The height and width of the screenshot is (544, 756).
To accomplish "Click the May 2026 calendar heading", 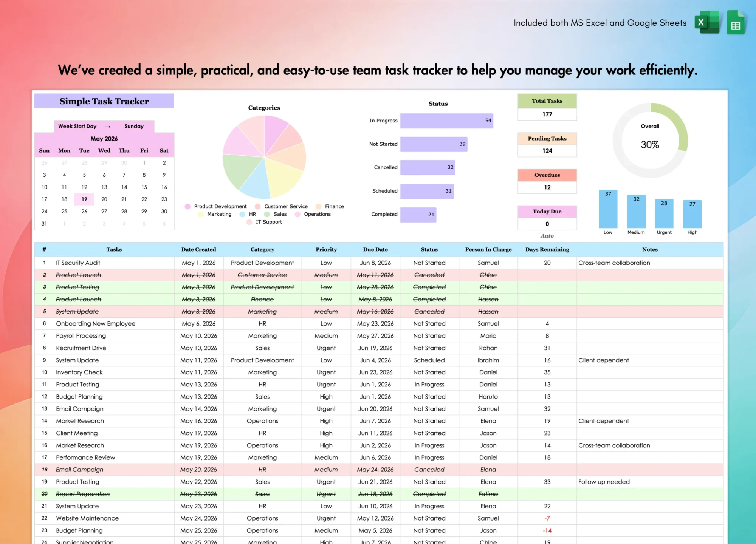I will [x=104, y=139].
